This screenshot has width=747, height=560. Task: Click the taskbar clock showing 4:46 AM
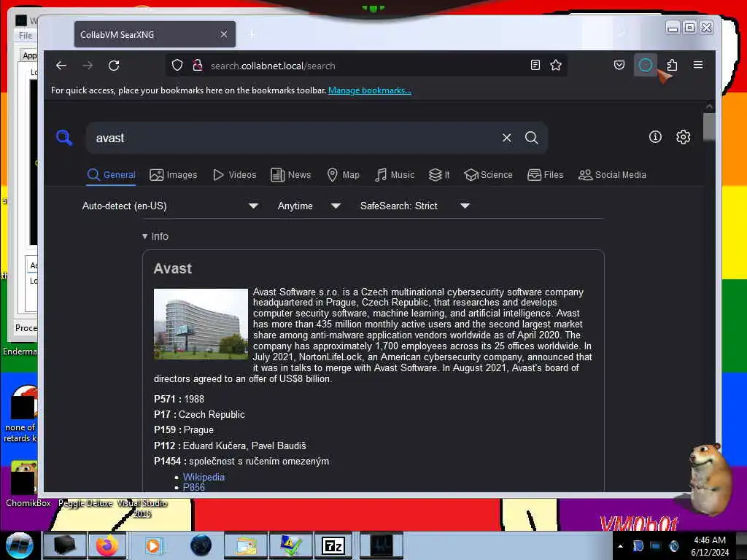click(710, 545)
